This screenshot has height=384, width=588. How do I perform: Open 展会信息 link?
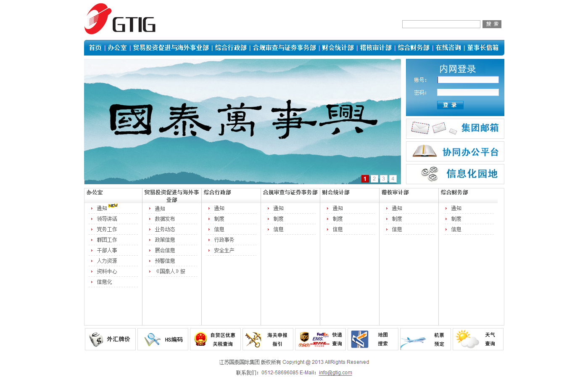pos(165,250)
